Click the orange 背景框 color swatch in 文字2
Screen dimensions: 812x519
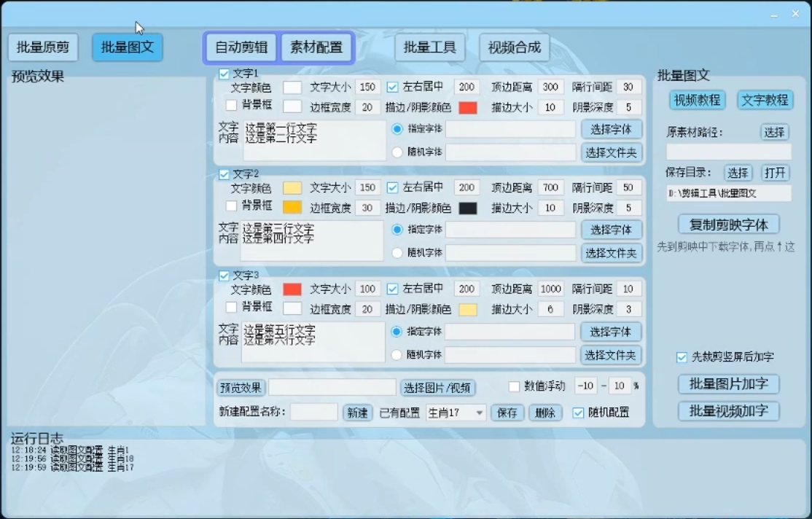click(292, 207)
